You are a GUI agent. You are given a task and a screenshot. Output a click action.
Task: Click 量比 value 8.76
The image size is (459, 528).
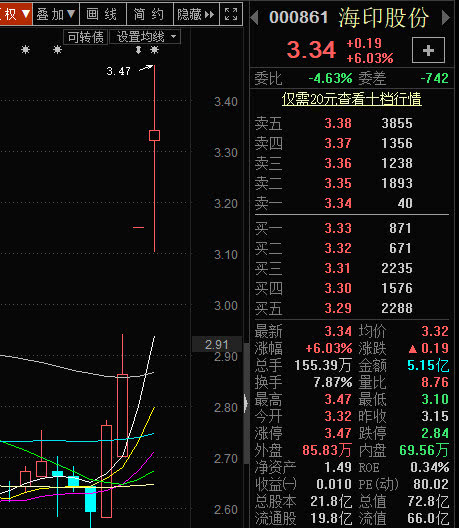pos(435,382)
